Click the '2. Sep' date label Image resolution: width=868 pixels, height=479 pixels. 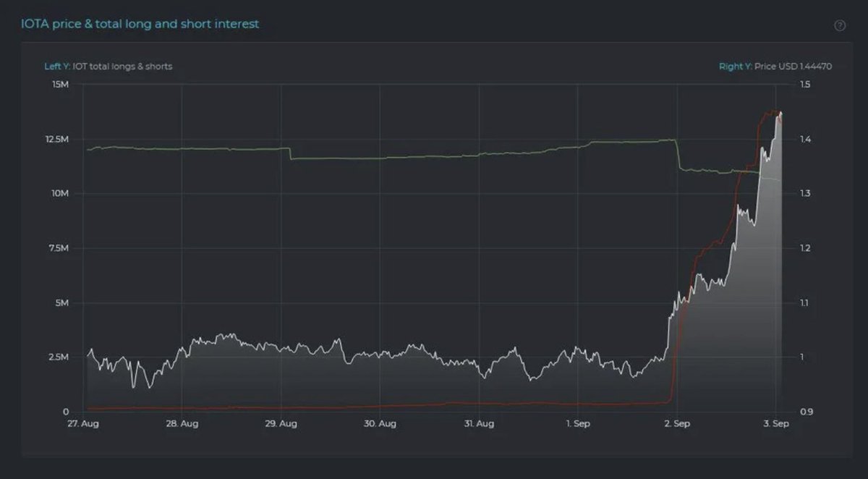[x=676, y=424]
